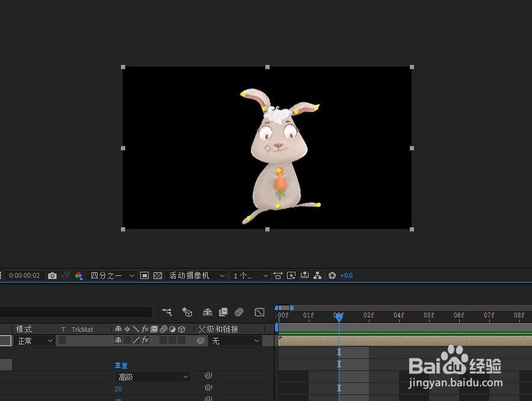532x401 pixels.
Task: Click the collapse transformations column header icon
Action: 127,329
